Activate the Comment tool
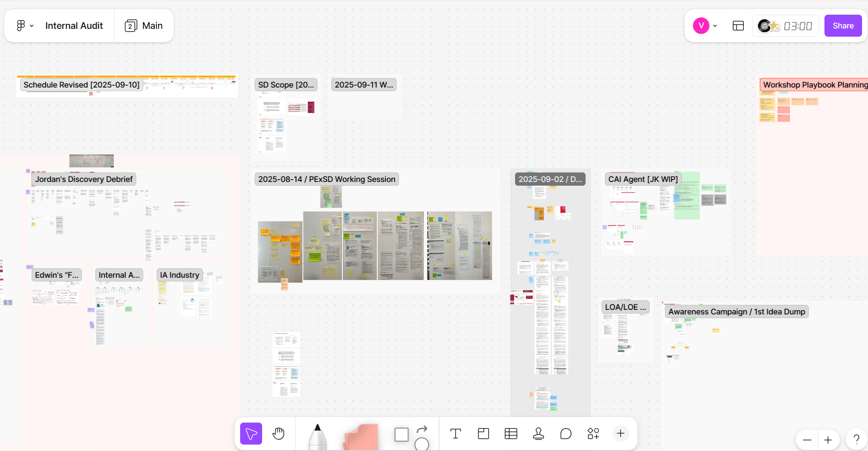This screenshot has height=451, width=868. click(x=566, y=434)
